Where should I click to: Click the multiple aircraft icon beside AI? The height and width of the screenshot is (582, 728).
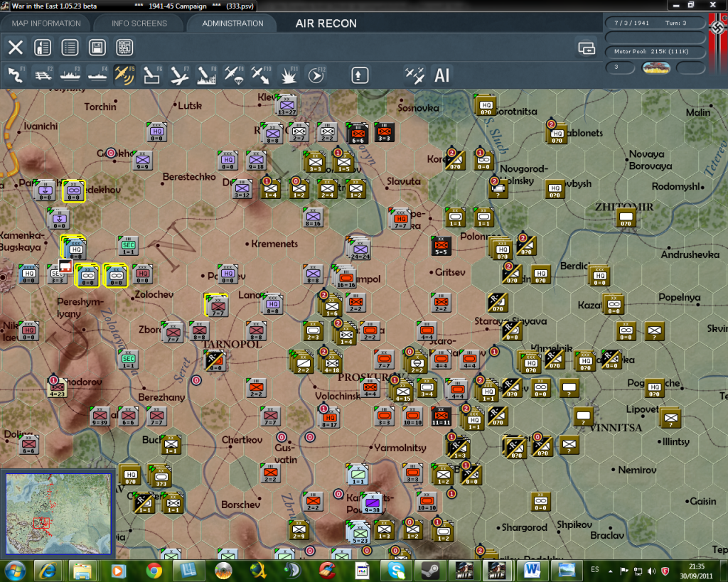click(414, 75)
